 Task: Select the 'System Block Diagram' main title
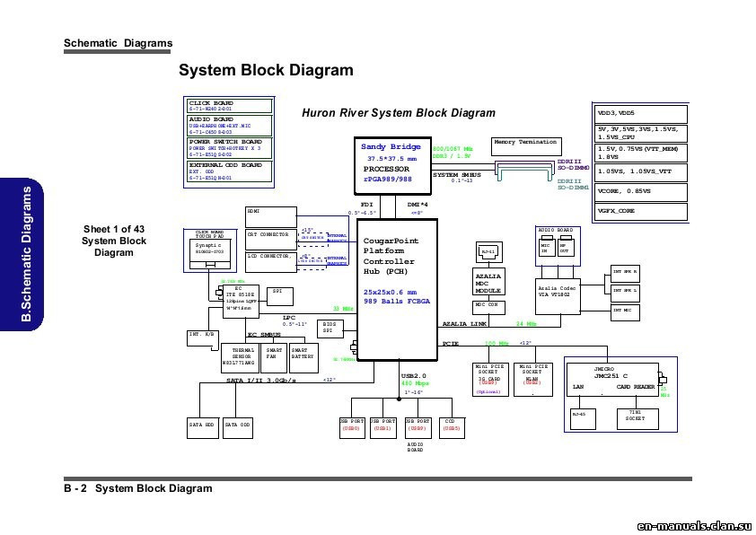tap(266, 70)
